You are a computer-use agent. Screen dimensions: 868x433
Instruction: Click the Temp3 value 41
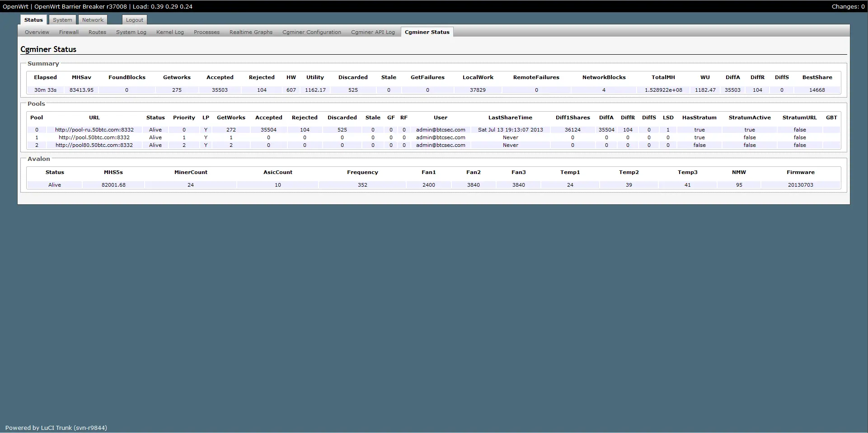pos(688,185)
